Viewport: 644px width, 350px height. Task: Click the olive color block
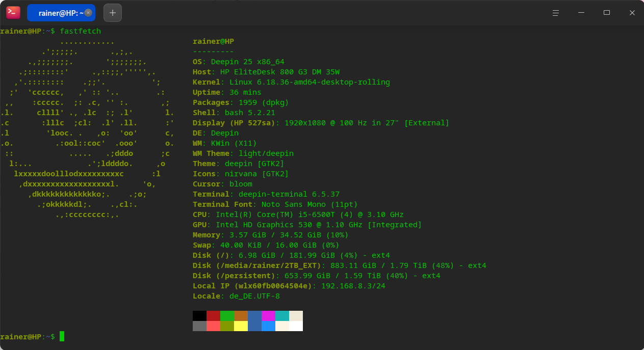(227, 326)
